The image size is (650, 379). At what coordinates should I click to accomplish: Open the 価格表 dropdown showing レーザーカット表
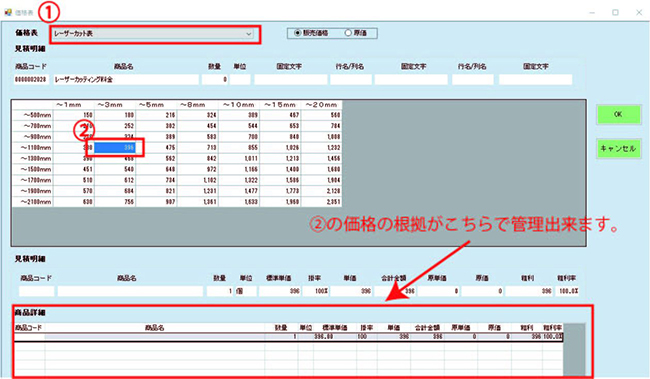pyautogui.click(x=153, y=34)
